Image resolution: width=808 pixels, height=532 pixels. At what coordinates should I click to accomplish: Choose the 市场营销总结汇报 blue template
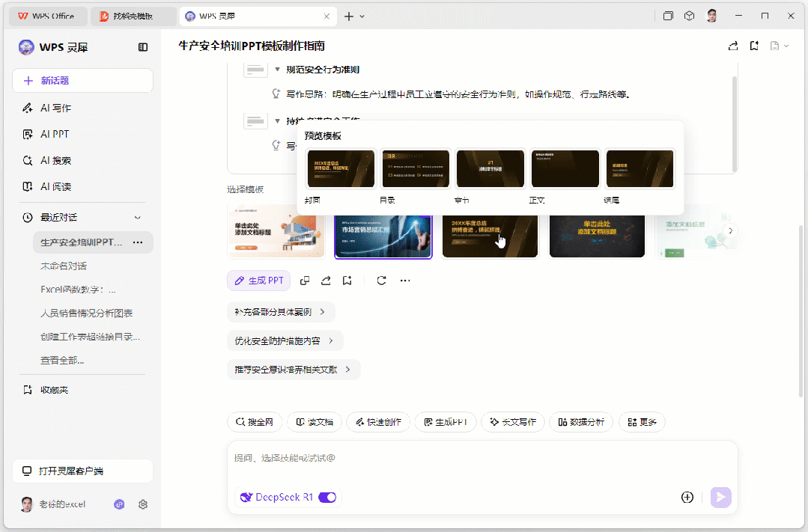pyautogui.click(x=383, y=236)
